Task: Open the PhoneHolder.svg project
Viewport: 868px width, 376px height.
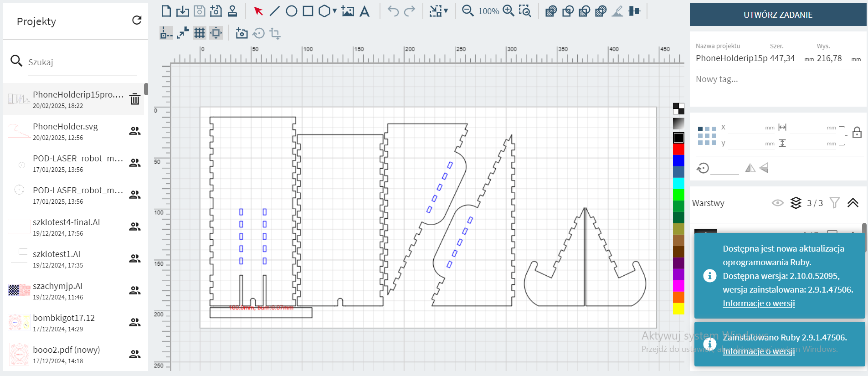Action: 65,131
